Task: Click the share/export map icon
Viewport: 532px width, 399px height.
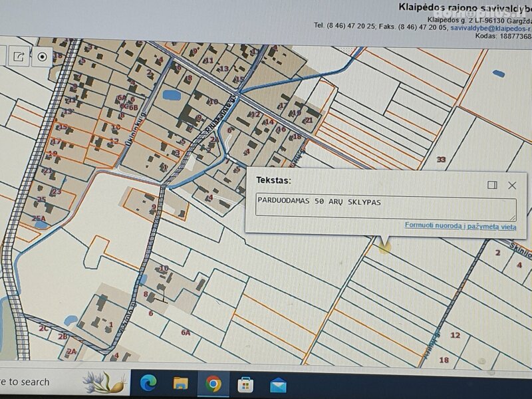Action: (x=19, y=57)
